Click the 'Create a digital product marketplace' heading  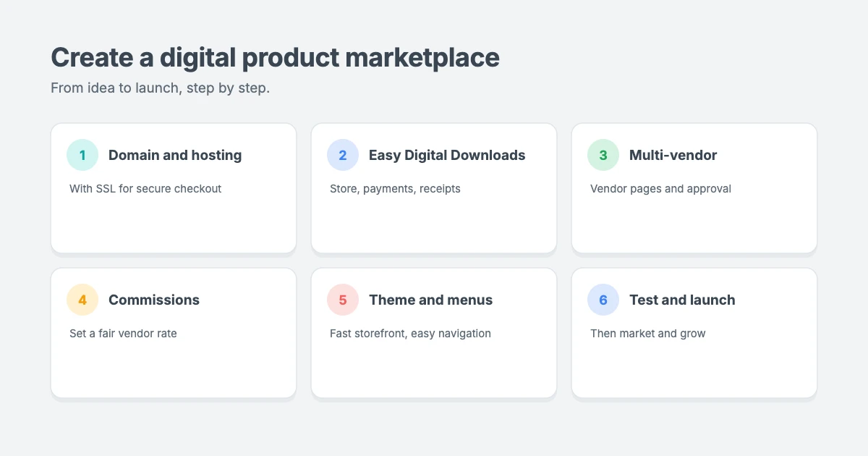(x=275, y=57)
